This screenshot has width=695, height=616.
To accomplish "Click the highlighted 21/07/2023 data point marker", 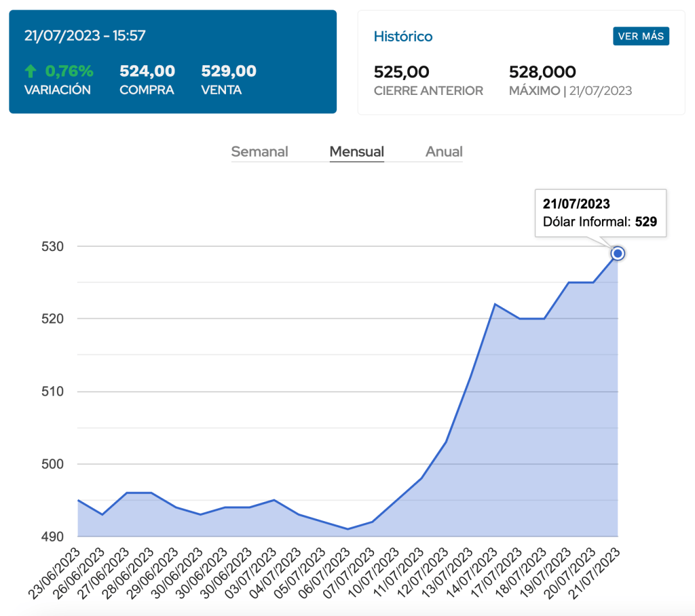I will [x=618, y=253].
